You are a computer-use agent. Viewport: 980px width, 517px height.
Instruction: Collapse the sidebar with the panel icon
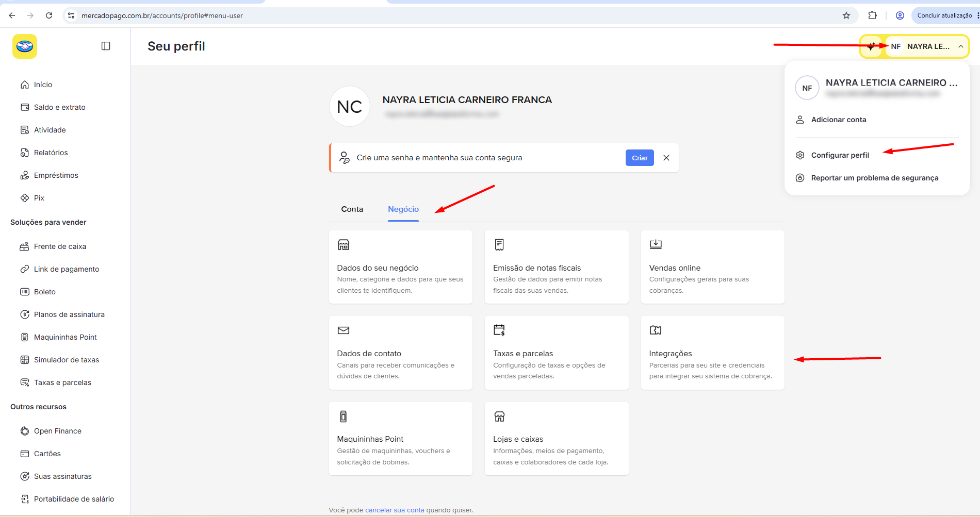pyautogui.click(x=106, y=46)
